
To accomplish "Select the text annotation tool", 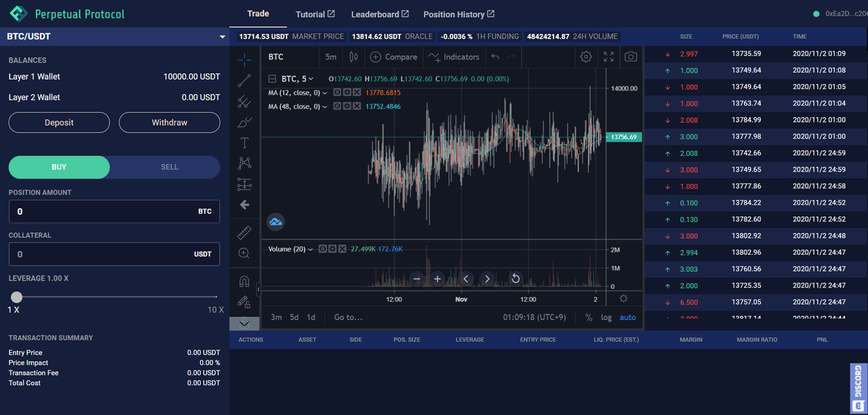I will [245, 142].
